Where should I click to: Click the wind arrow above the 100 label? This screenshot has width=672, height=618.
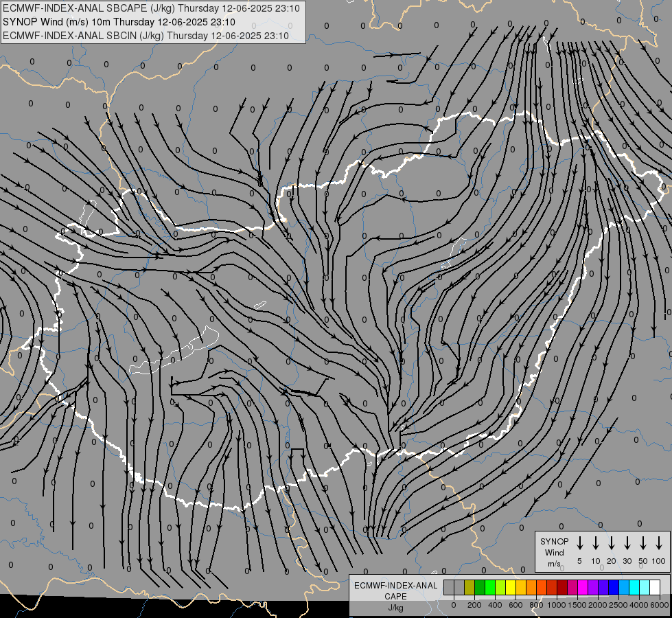coord(659,543)
